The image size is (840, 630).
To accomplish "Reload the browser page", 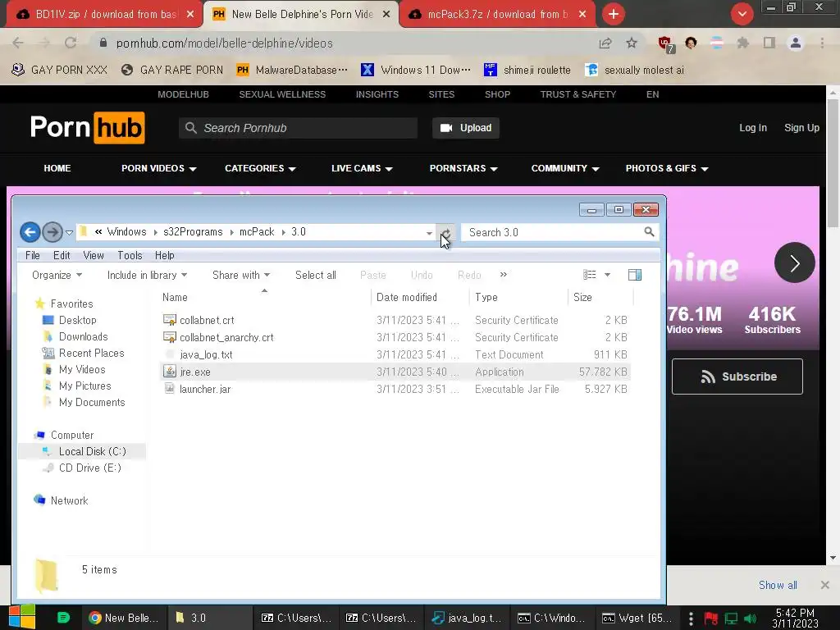I will click(71, 43).
